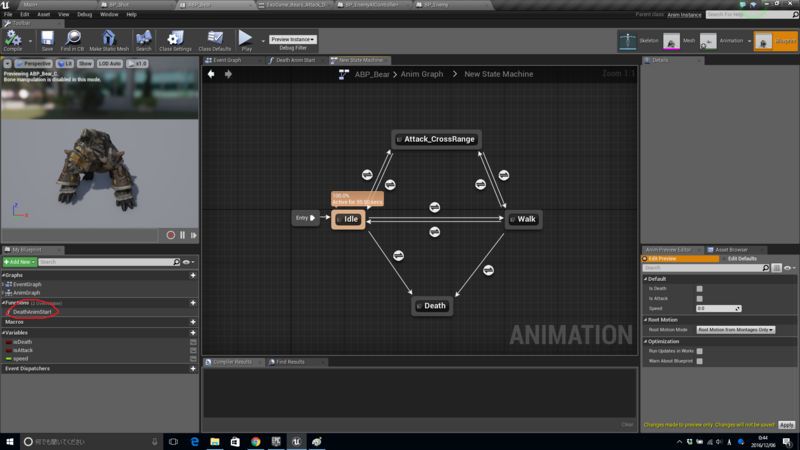800x450 pixels.
Task: Open My Blueprint view options eye dropdown
Action: coord(189,262)
